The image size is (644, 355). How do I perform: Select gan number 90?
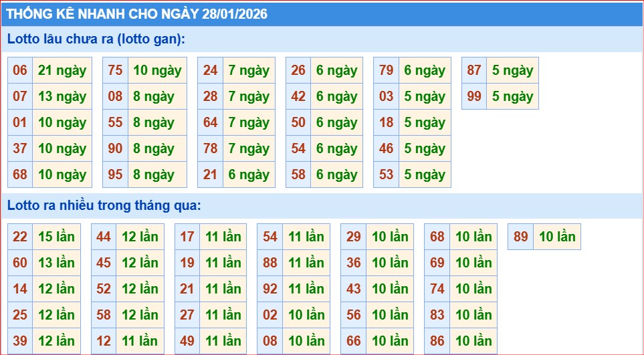115,148
